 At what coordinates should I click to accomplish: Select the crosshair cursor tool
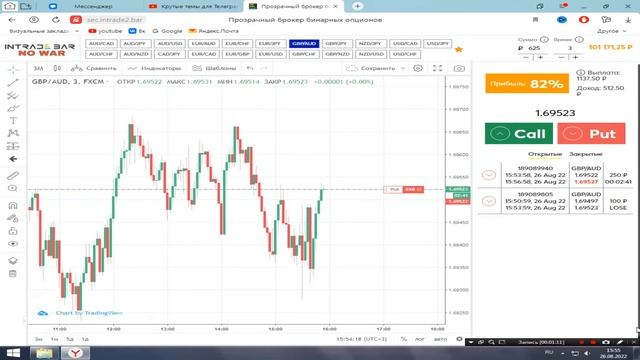(13, 70)
